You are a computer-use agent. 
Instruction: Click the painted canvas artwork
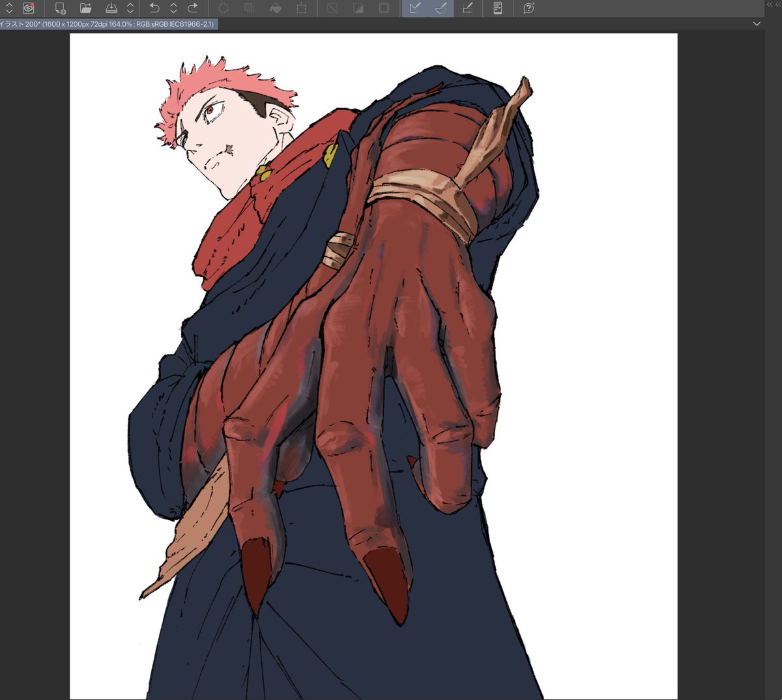pos(373,366)
